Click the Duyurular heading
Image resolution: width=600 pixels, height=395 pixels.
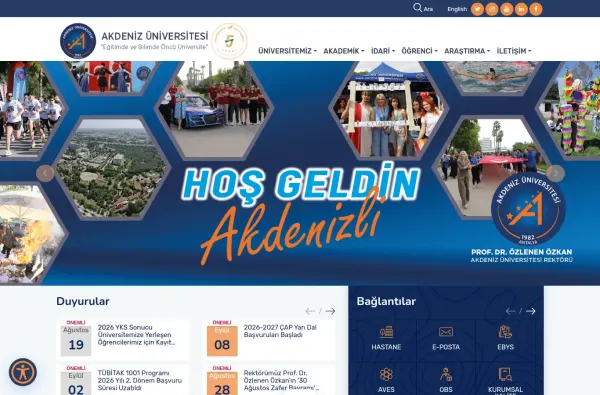(83, 301)
